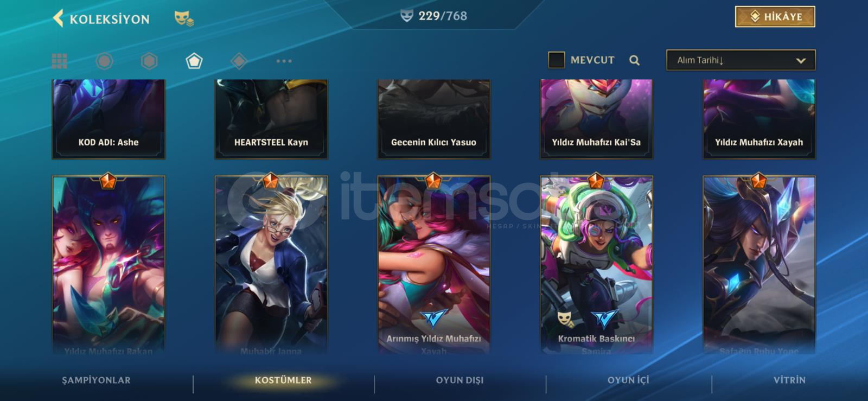Switch to the ŞAMPİYONLAR tab
The image size is (868, 401).
96,380
